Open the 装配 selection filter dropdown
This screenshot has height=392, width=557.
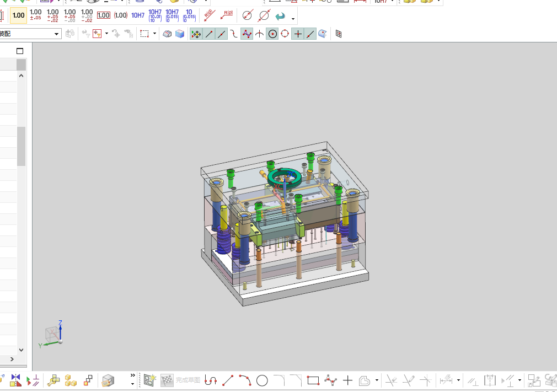coord(56,34)
